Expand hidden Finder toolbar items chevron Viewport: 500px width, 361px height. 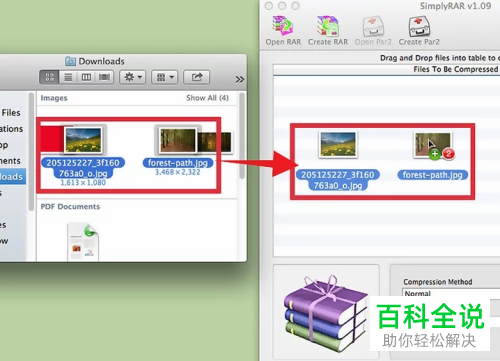pyautogui.click(x=239, y=79)
